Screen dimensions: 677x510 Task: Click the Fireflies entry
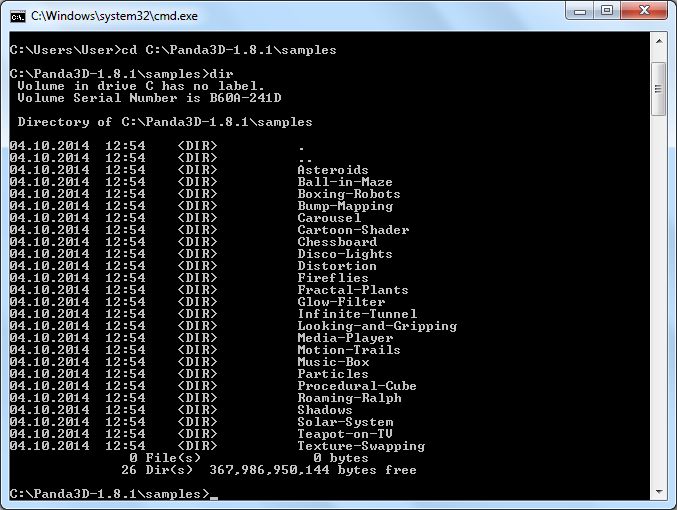pyautogui.click(x=332, y=278)
